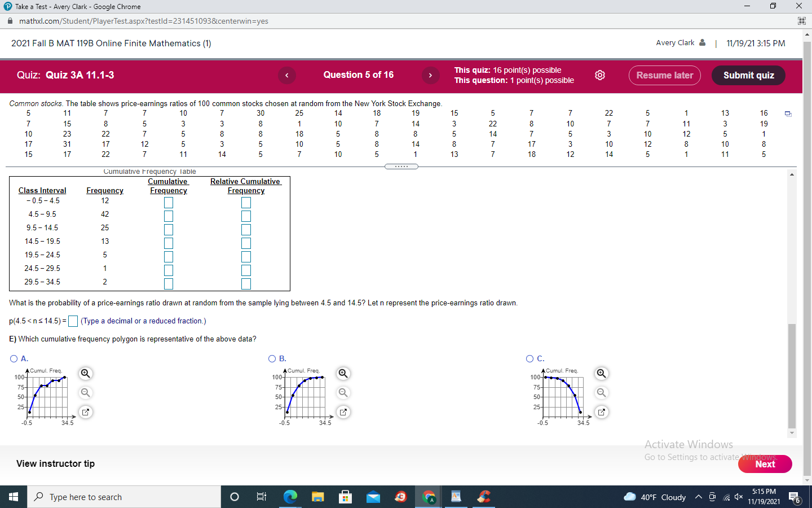Click cumulative frequency box for 19.5–24.5
The width and height of the screenshot is (812, 508).
(169, 256)
